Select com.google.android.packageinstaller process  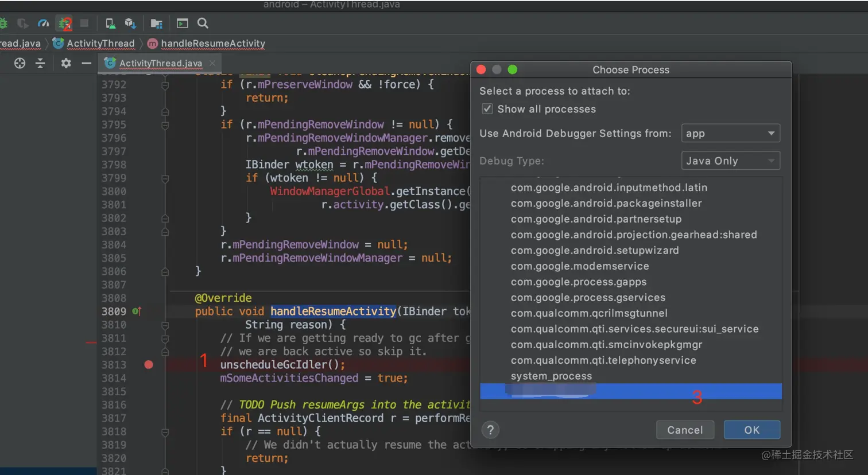[631, 203]
